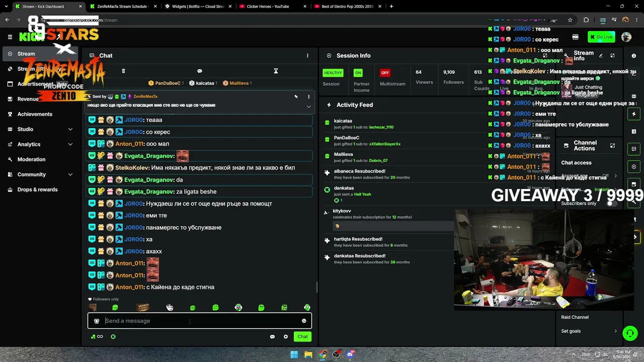
Task: Click the OFF Multistream badge
Action: click(x=385, y=73)
